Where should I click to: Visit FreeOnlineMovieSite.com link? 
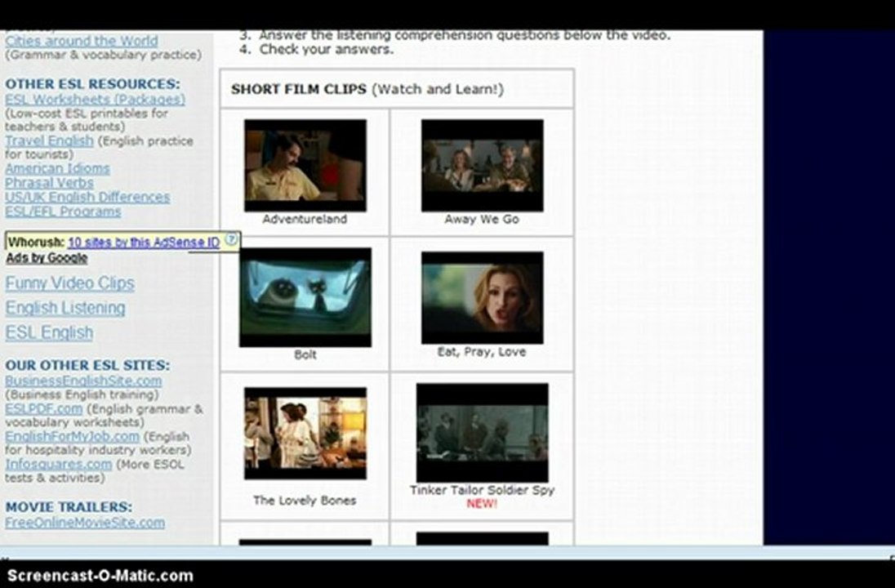[84, 523]
